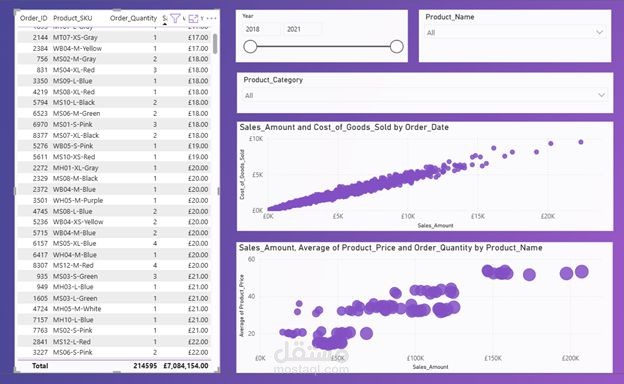Viewport: 624px width, 384px height.
Task: Select the MS02-M-Gray cell
Action: click(74, 59)
